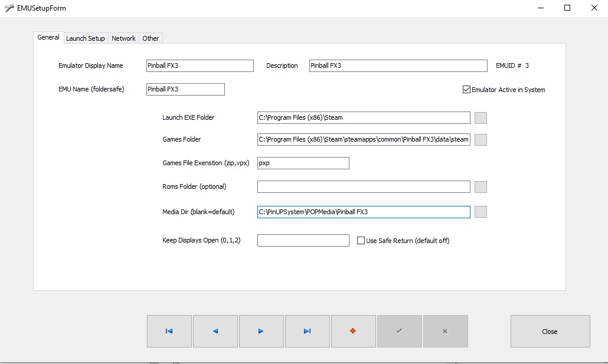The image size is (608, 364).
Task: Toggle Emulator Active in System checkbox
Action: 466,90
